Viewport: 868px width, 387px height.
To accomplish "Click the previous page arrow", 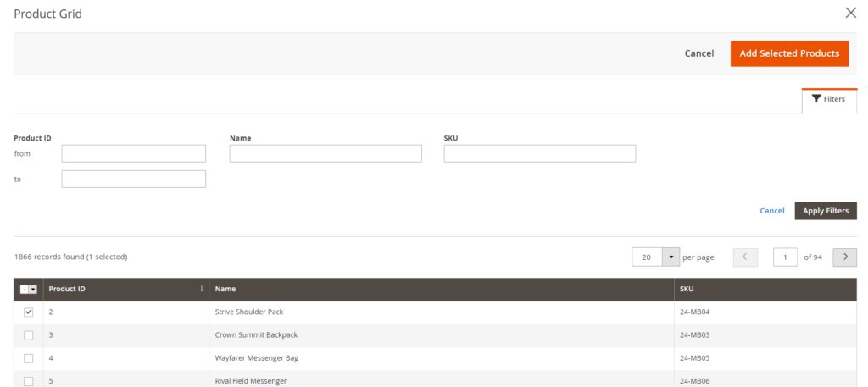I will pyautogui.click(x=745, y=257).
